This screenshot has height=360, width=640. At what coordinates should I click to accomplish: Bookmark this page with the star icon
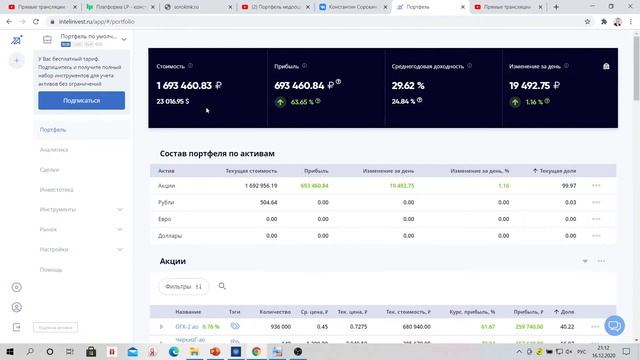(x=587, y=22)
